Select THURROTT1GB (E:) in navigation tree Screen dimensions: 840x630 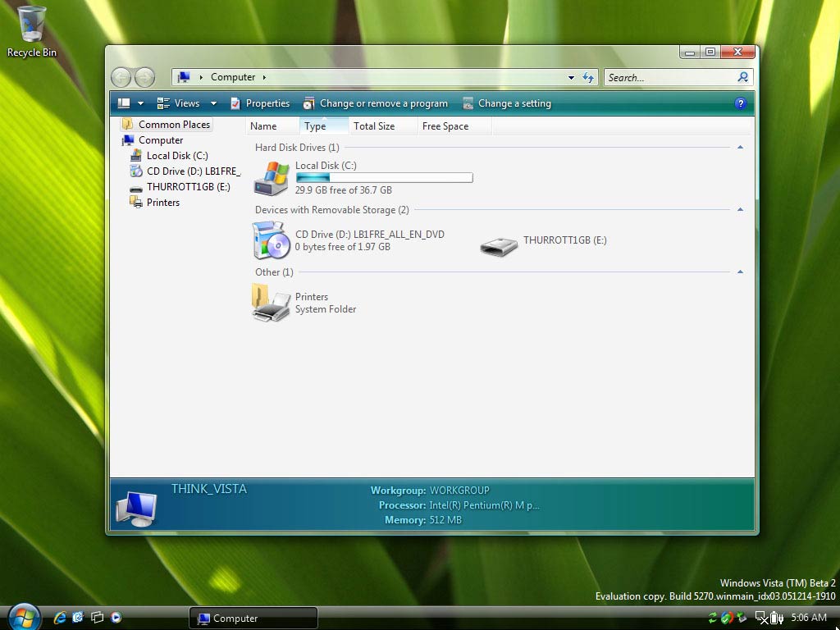[180, 187]
